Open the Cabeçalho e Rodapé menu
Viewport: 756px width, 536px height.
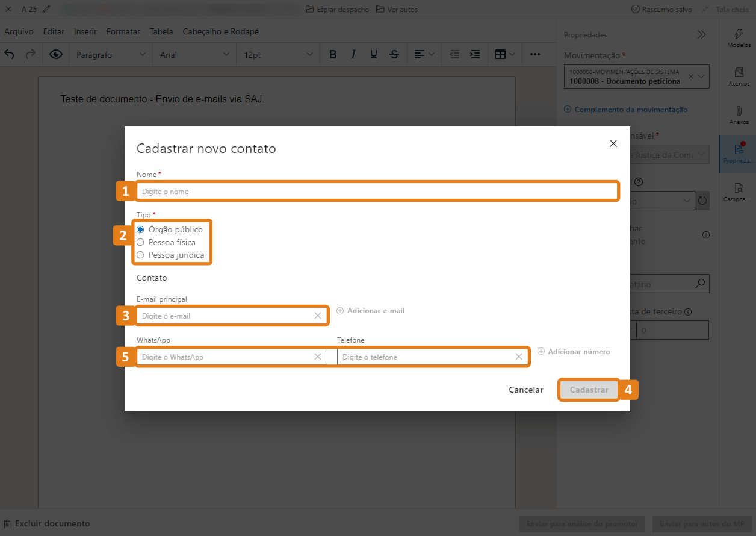[220, 31]
